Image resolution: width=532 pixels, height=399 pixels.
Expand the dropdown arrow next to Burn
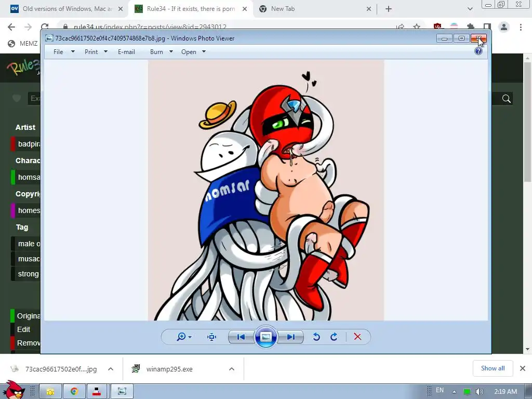click(x=171, y=51)
